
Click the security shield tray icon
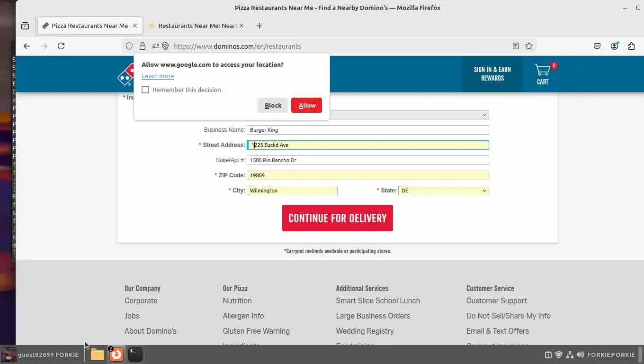point(559,355)
